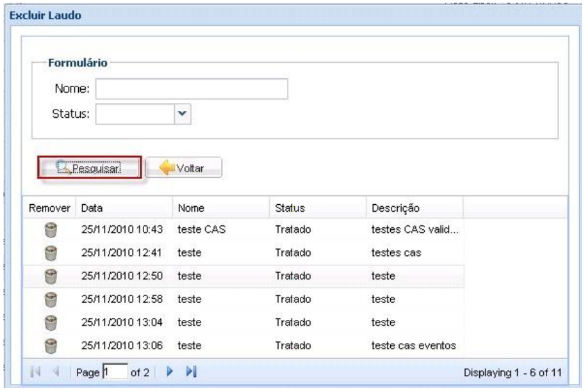Click the 'testes cas' description cell
Image resolution: width=588 pixels, height=392 pixels.
pos(396,253)
